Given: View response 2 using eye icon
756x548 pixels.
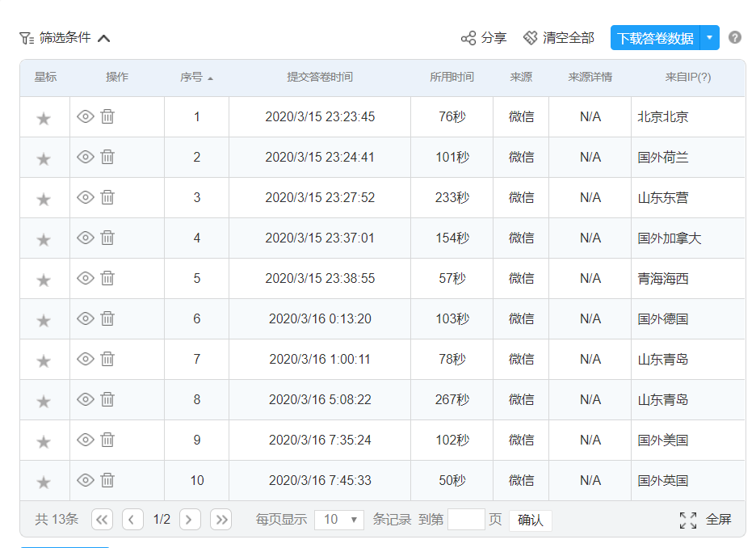Looking at the screenshot, I should 86,157.
